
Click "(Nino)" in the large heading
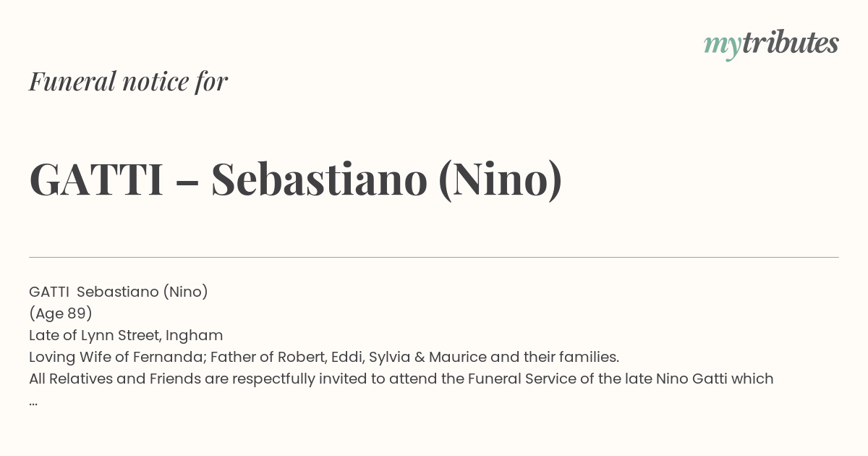(x=501, y=180)
